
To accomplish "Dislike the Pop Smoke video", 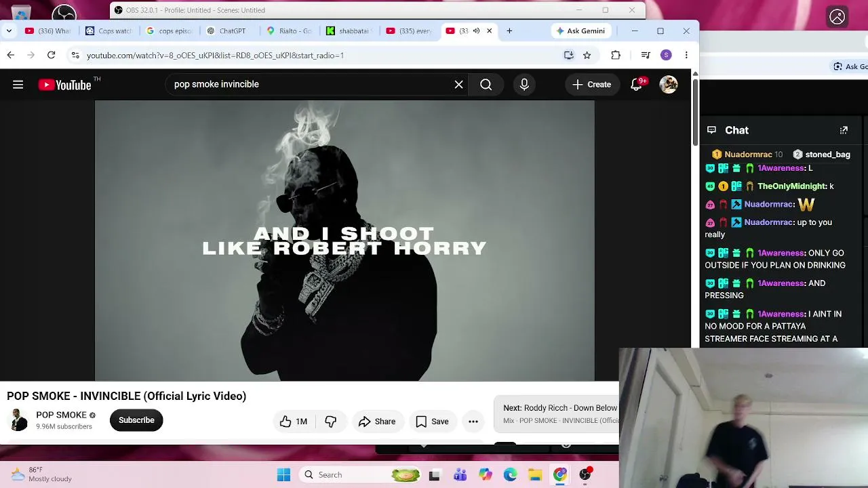I will pyautogui.click(x=331, y=422).
